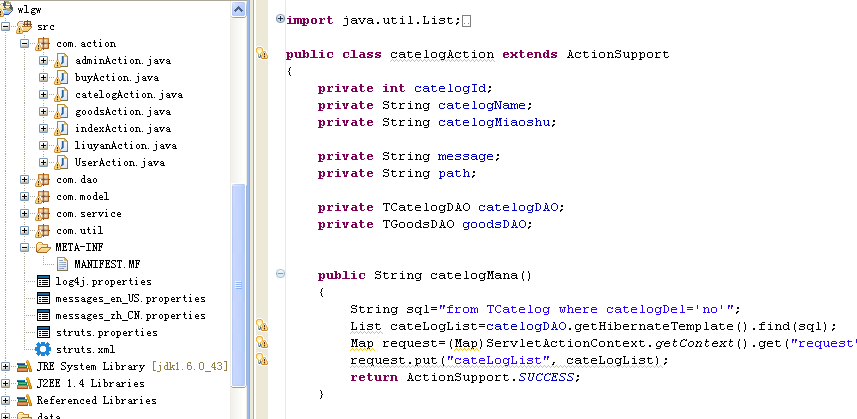The height and width of the screenshot is (419, 857).
Task: Expand the com.model package
Action: 25,196
